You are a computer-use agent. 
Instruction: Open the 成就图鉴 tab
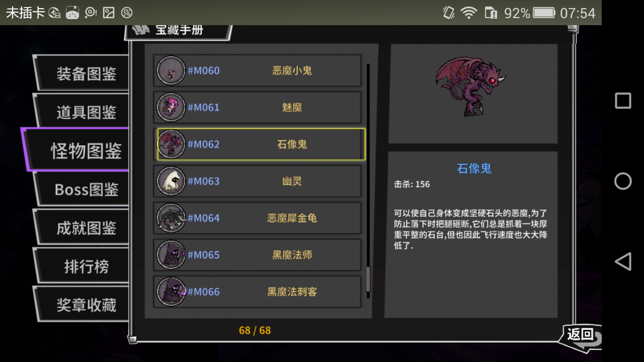pos(83,228)
